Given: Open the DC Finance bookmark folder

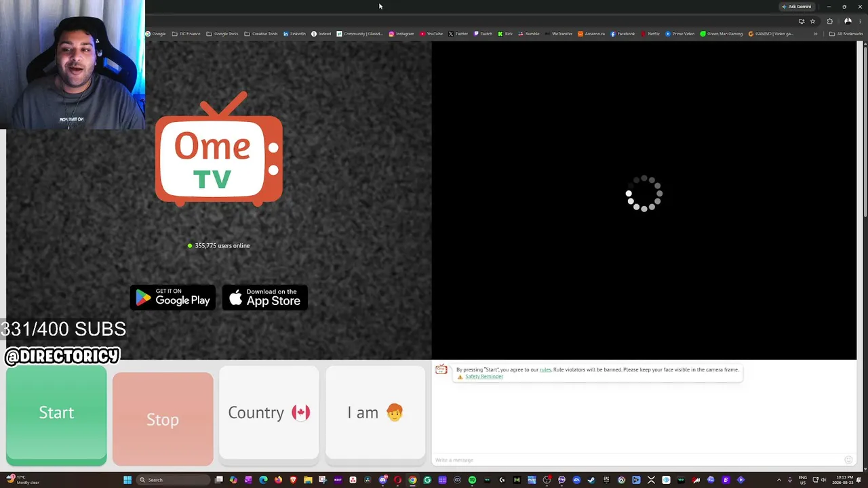Looking at the screenshot, I should click(x=186, y=34).
